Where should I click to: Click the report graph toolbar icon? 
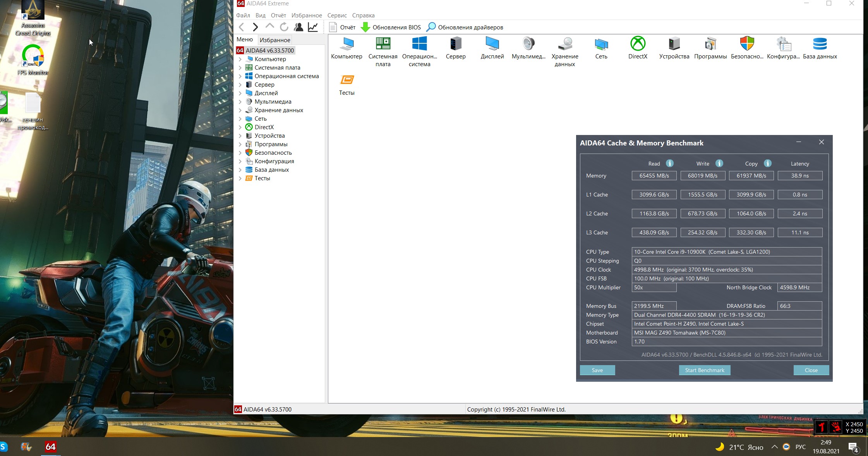313,27
